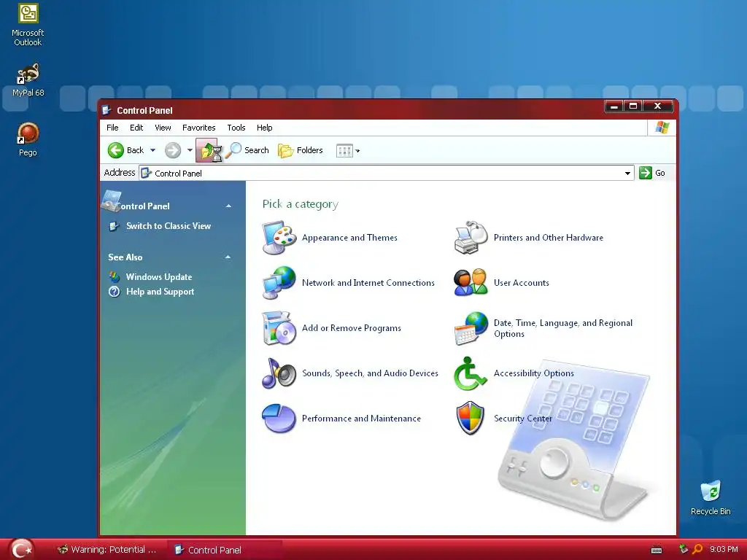
Task: Toggle the Folders pane button
Action: tap(301, 150)
